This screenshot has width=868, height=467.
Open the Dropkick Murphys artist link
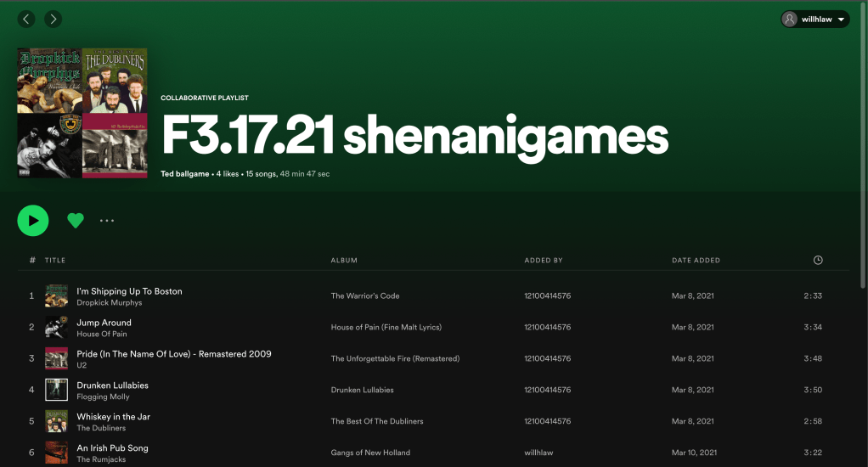(x=110, y=303)
